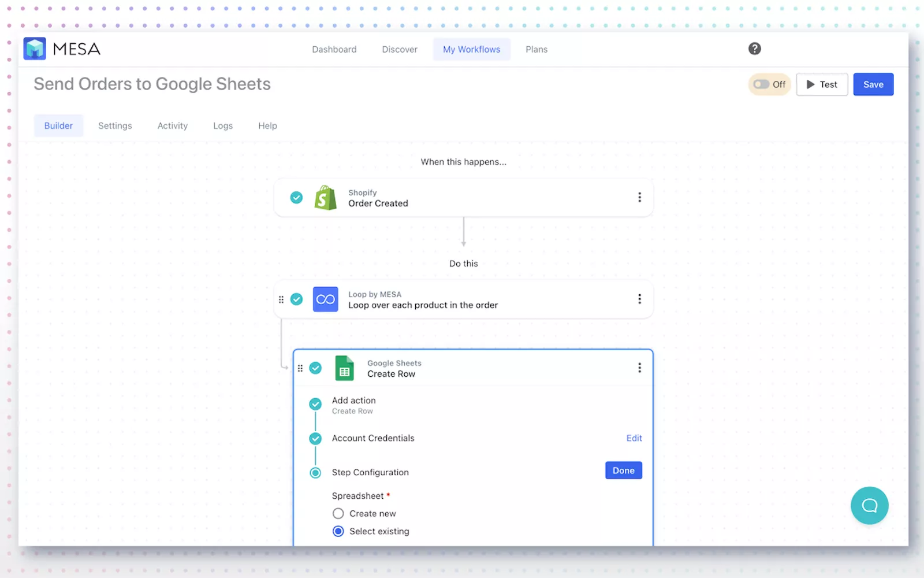Click the Google Sheets step icon
The image size is (924, 578).
coord(345,368)
